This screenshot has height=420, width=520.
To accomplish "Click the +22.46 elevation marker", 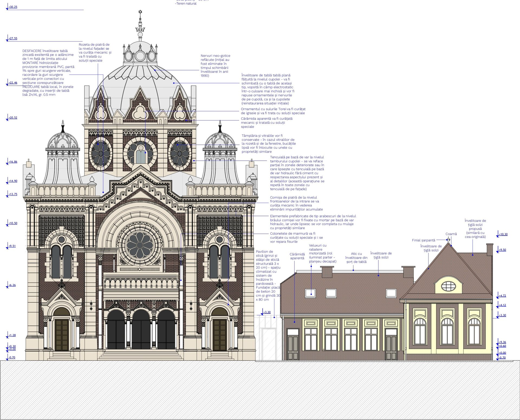I will [x=13, y=83].
